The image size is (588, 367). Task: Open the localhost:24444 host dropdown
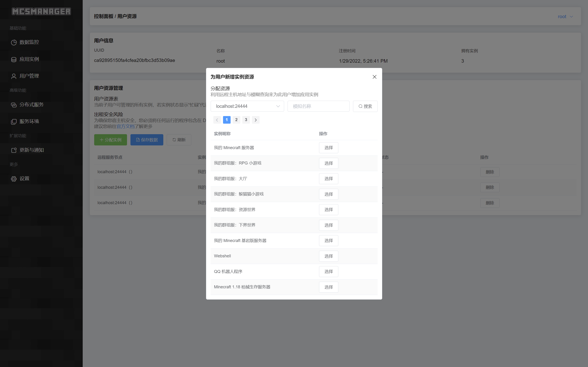(247, 106)
